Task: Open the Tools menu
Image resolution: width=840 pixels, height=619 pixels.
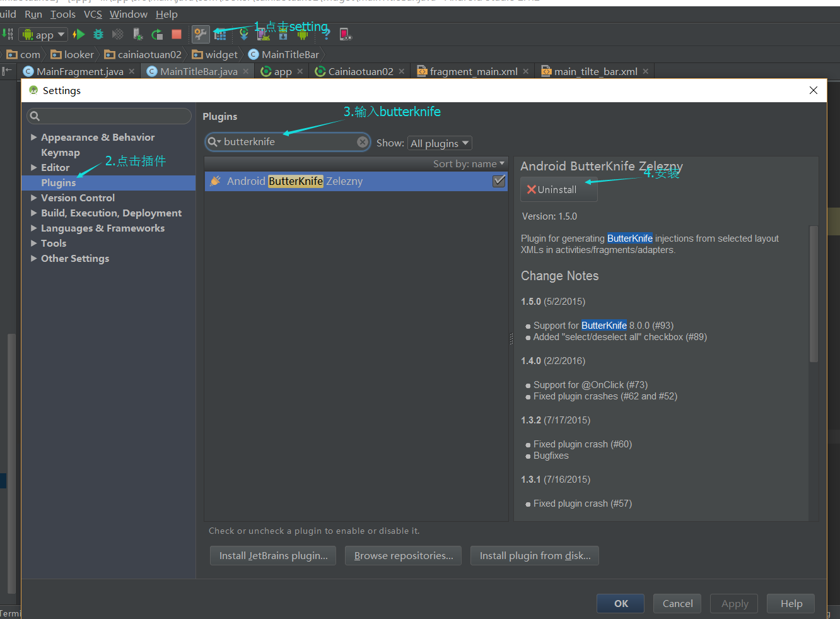Action: (63, 14)
